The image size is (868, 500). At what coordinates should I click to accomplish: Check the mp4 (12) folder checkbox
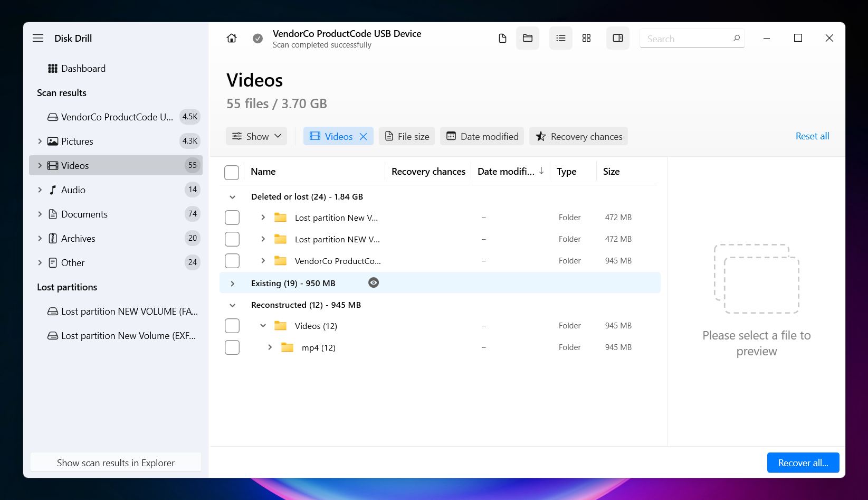pyautogui.click(x=232, y=347)
